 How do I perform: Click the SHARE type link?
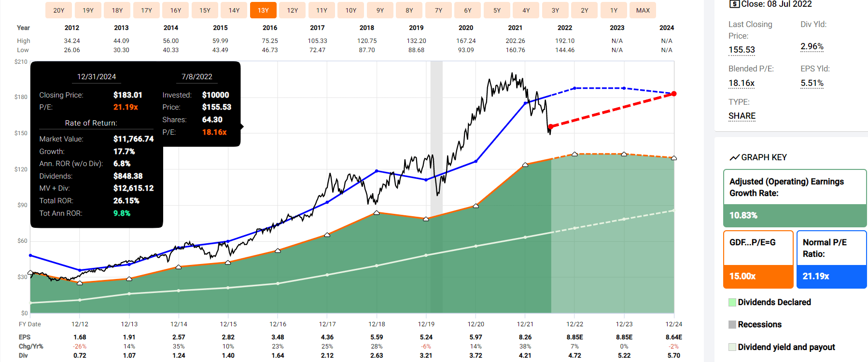tap(742, 116)
